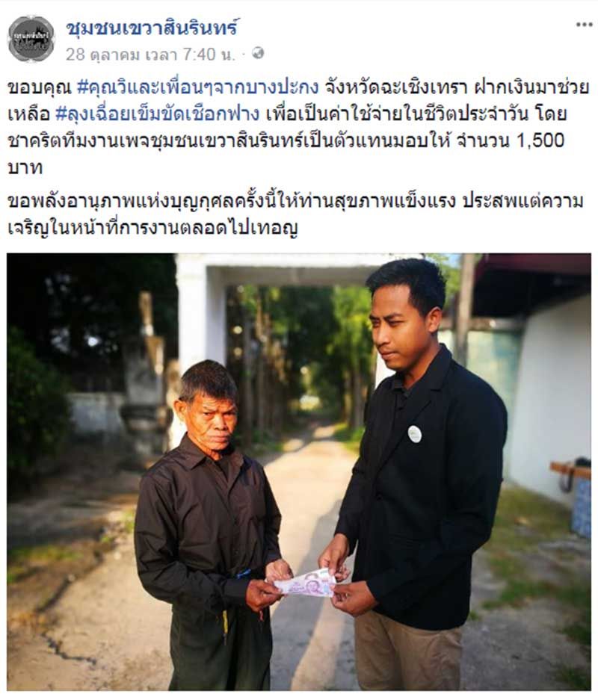Click the 1,500 amount in post text
Viewport: 598px width, 700px height.
pyautogui.click(x=540, y=140)
